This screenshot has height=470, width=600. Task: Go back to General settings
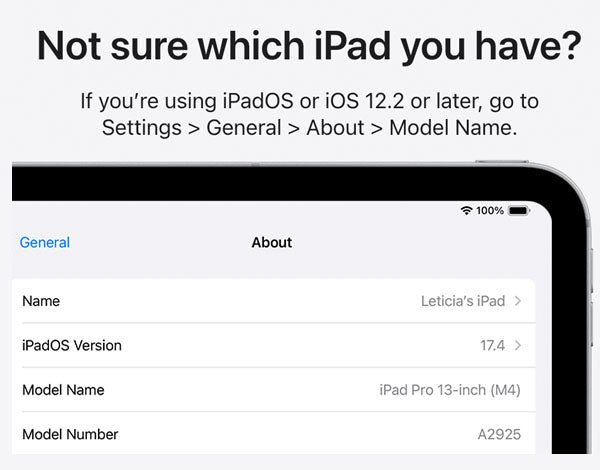pyautogui.click(x=45, y=242)
